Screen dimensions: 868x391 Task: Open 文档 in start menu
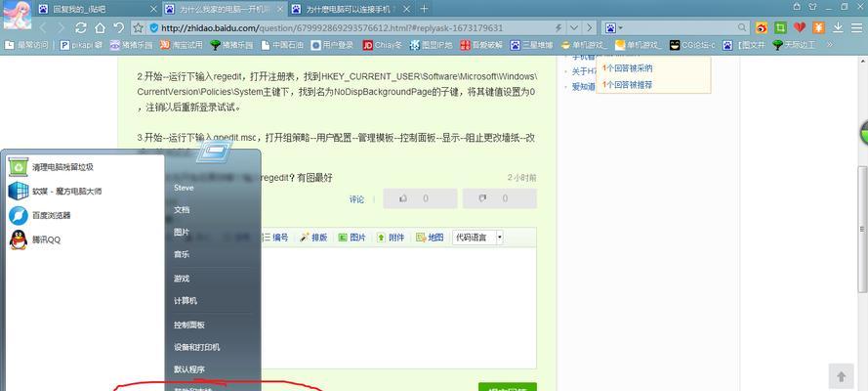point(183,210)
